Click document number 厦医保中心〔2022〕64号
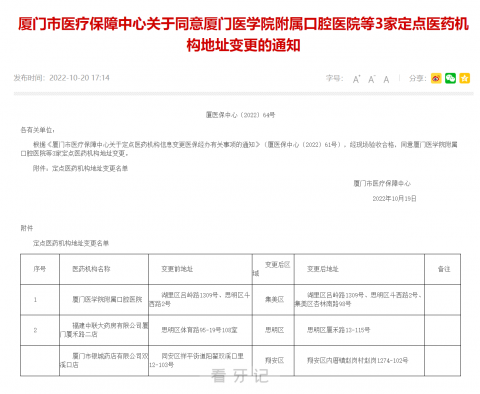This screenshot has height=394, width=480. click(240, 115)
